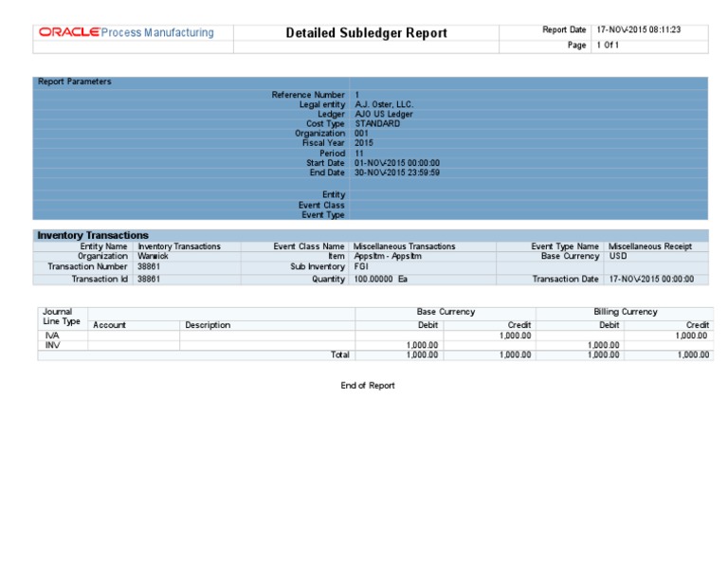This screenshot has height=563, width=728.
Task: Click organization value Warwick
Action: coord(153,256)
